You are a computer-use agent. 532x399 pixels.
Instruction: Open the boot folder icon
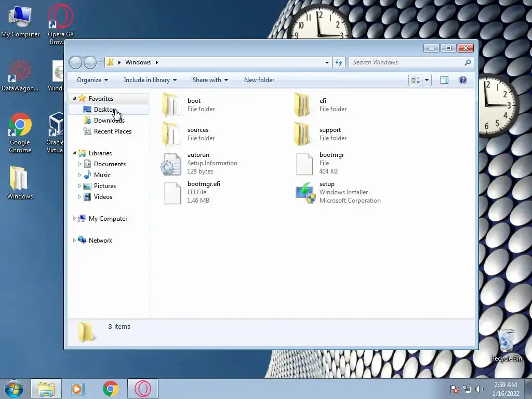pyautogui.click(x=170, y=105)
